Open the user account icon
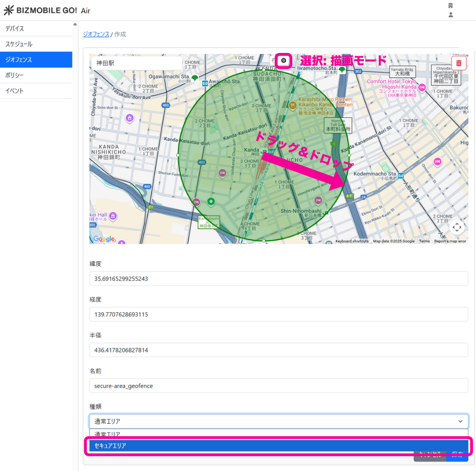 (x=451, y=15)
